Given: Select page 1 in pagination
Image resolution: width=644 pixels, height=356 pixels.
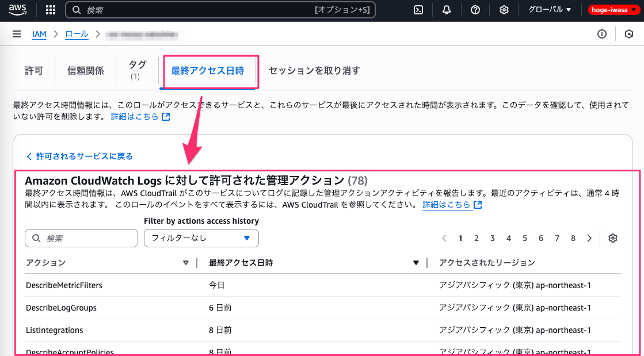Looking at the screenshot, I should tap(460, 238).
